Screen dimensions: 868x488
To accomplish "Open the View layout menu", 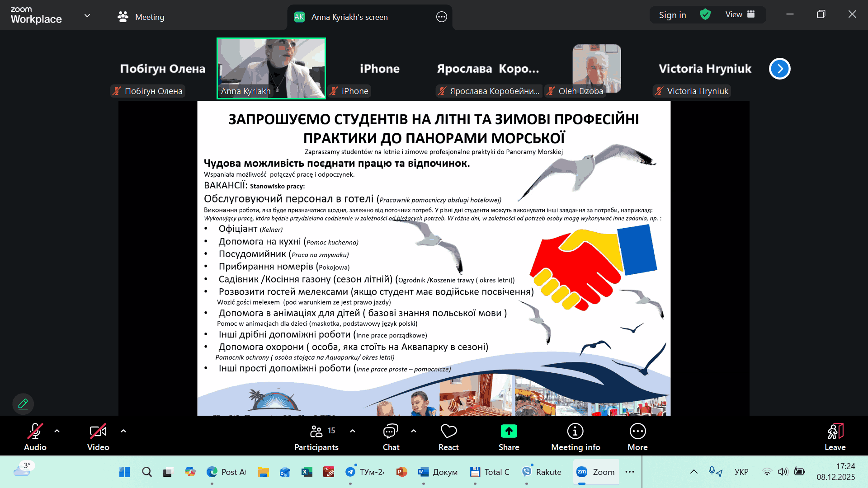I will (740, 15).
